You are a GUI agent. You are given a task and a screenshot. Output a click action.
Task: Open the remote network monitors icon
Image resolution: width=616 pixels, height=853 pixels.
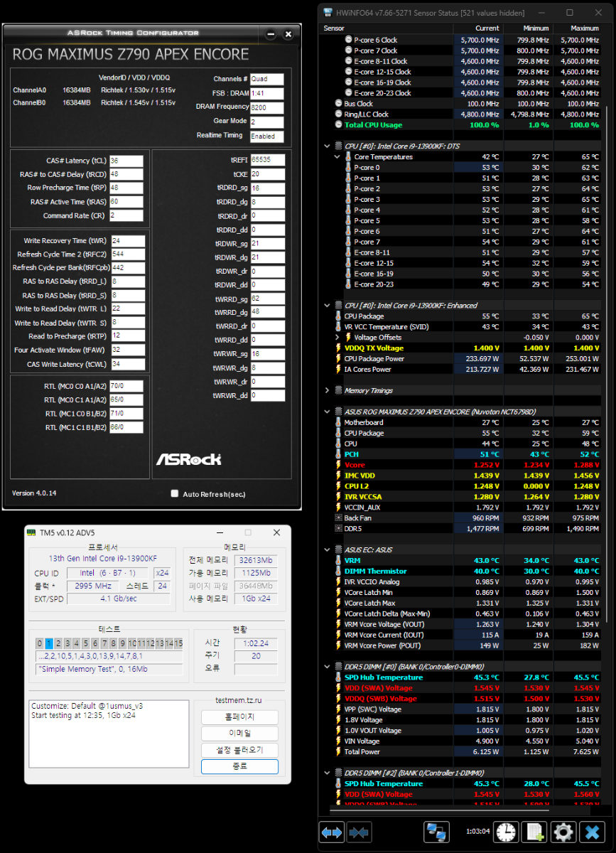pos(436,832)
